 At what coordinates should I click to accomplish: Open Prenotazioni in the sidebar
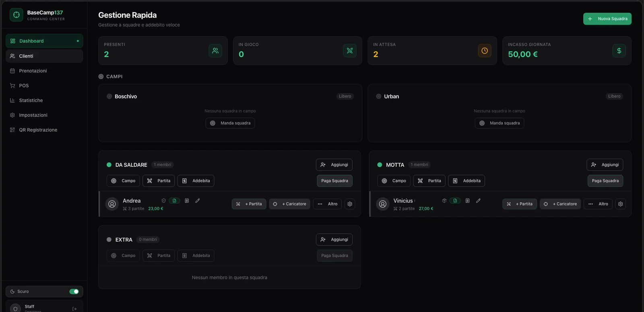(44, 71)
